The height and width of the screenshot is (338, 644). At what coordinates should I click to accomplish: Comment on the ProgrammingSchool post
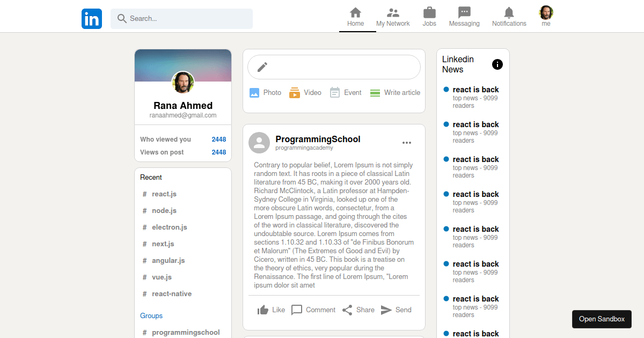297,310
